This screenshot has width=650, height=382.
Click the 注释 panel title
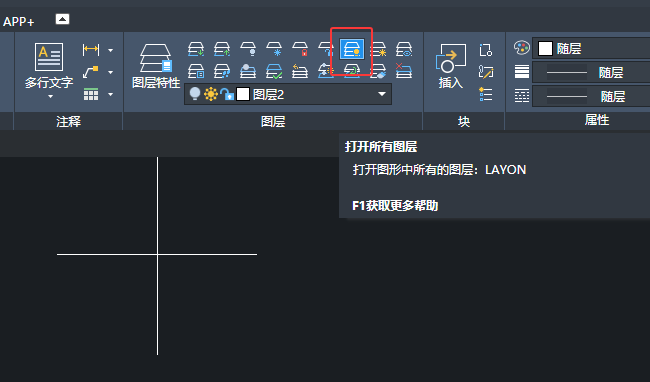coord(68,121)
